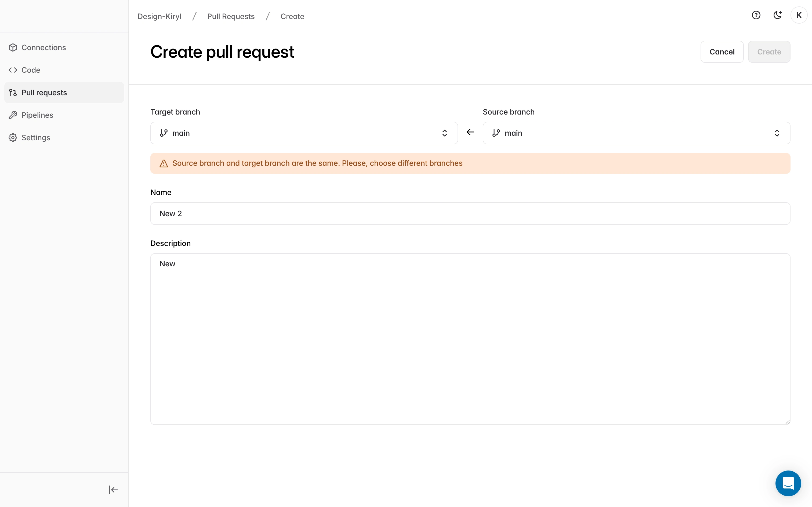Click the Name input field

tap(470, 214)
